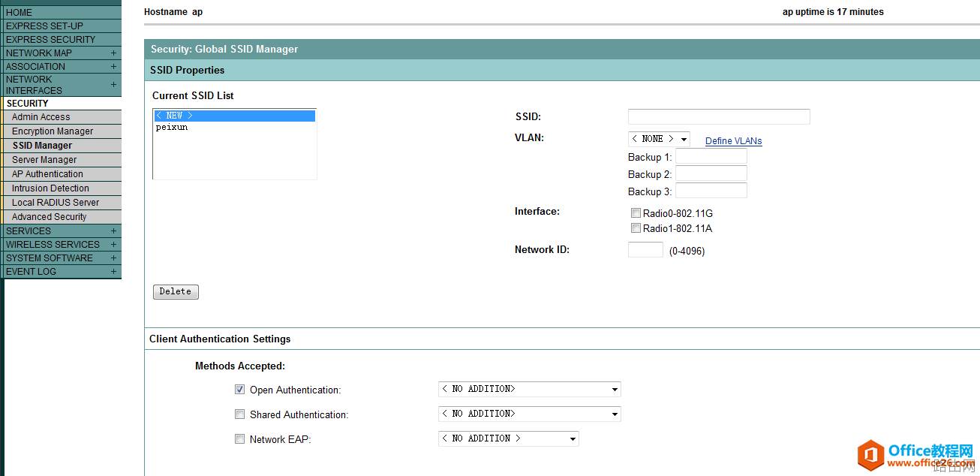Screen dimensions: 980x476
Task: Open Intrusion Detection page
Action: coord(50,188)
